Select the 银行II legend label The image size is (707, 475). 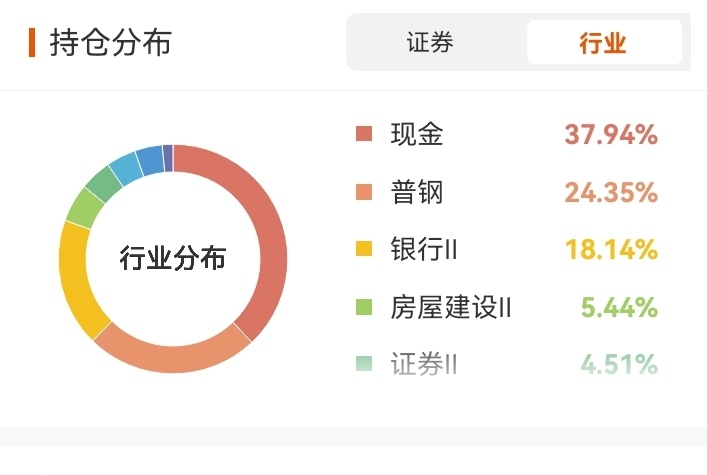pos(424,249)
